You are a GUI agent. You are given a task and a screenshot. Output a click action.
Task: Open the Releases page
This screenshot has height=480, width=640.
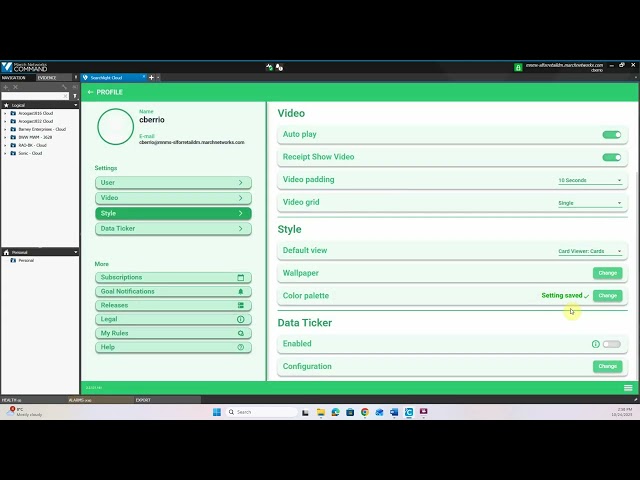[173, 305]
